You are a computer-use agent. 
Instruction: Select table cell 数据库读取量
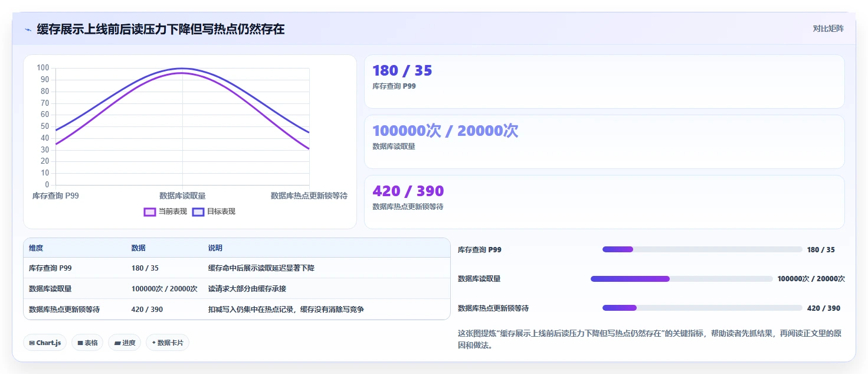[74, 288]
